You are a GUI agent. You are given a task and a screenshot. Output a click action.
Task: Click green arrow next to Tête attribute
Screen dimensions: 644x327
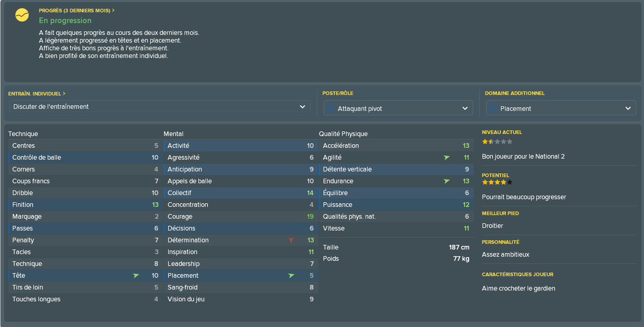pyautogui.click(x=136, y=276)
